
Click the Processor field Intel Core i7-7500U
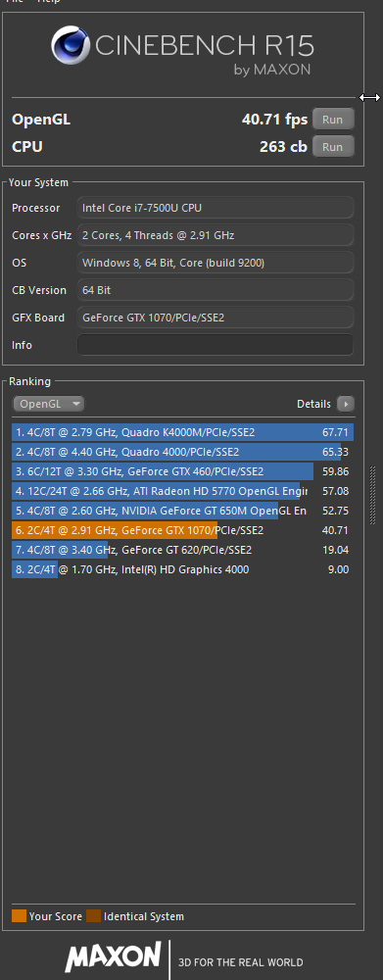[215, 208]
